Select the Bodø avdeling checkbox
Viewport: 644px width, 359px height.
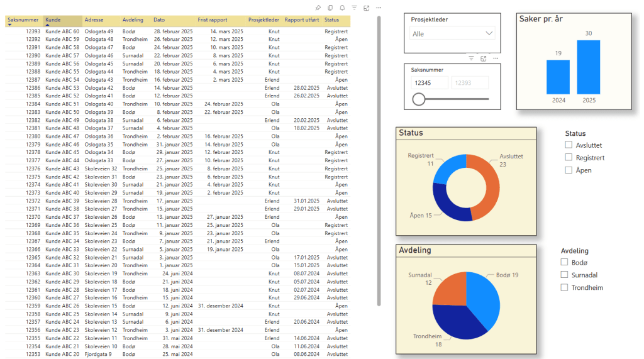[565, 262]
